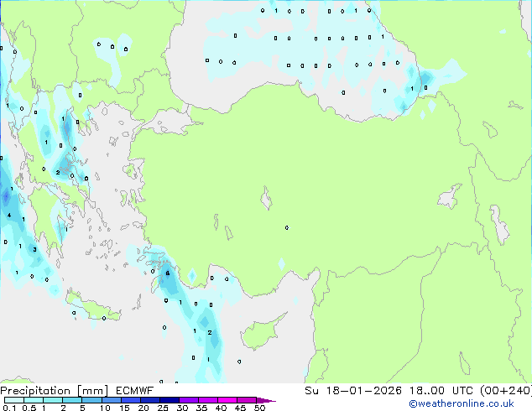This screenshot has width=532, height=411.
Task: Click the '0.5' legend label
Action: coord(29,408)
